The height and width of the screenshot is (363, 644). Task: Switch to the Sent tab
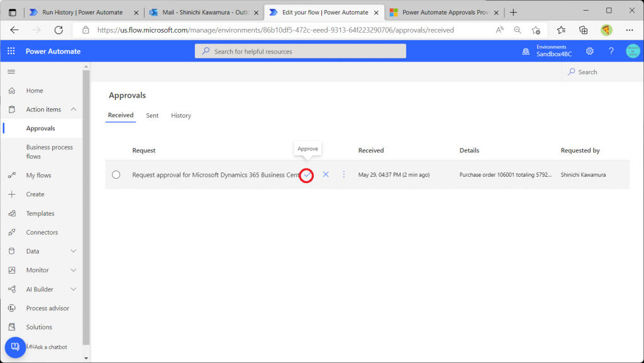152,115
